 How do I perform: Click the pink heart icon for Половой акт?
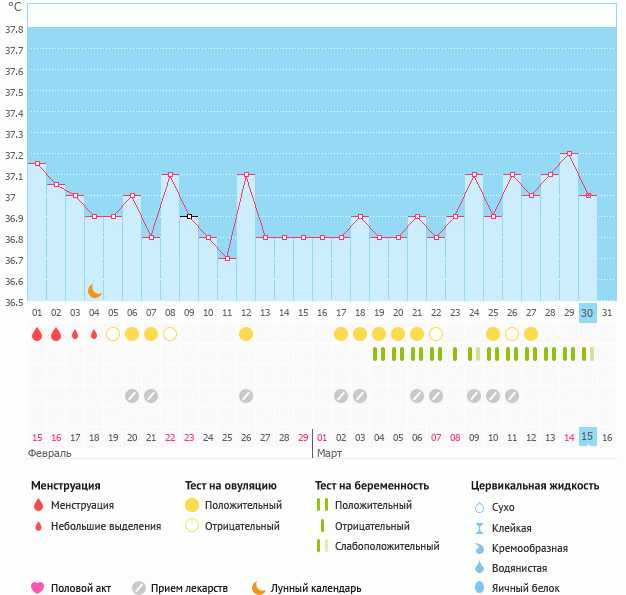pyautogui.click(x=38, y=588)
